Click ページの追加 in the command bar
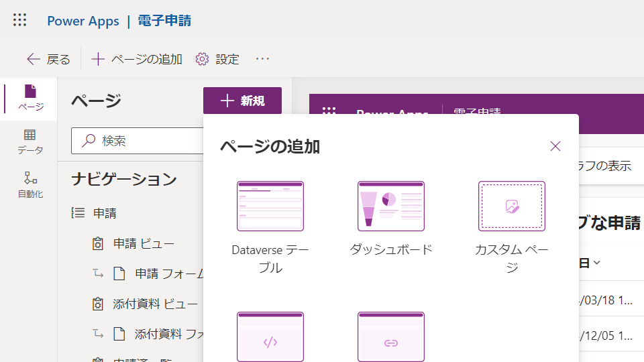Screen dimensions: 644x362 136,59
